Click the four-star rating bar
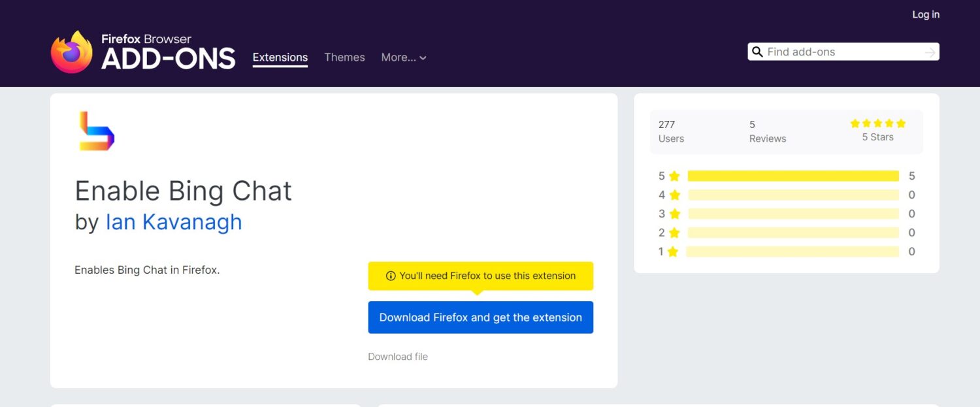980x407 pixels. (793, 195)
